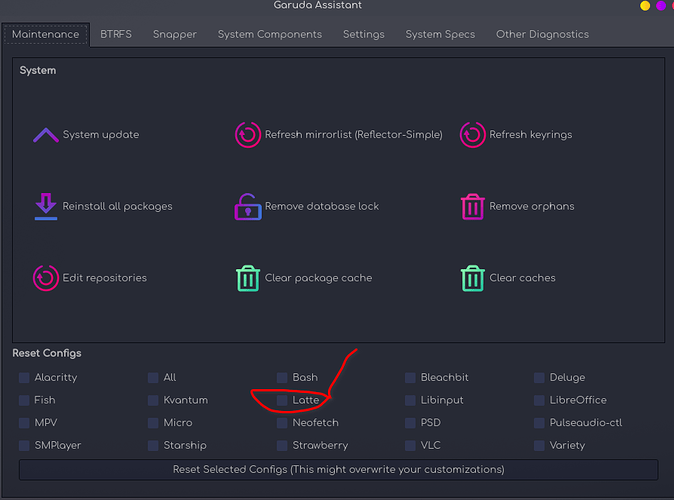Tick the Fish checkbox
The height and width of the screenshot is (500, 674).
pyautogui.click(x=24, y=400)
